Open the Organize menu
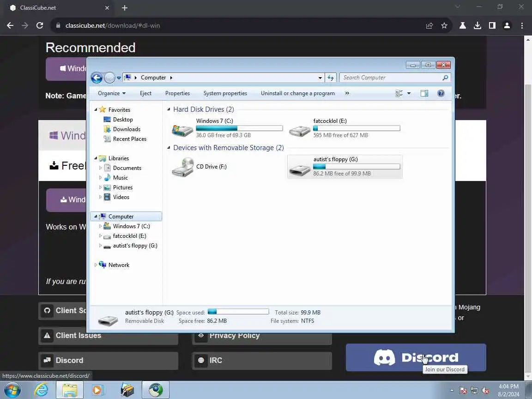 point(112,93)
